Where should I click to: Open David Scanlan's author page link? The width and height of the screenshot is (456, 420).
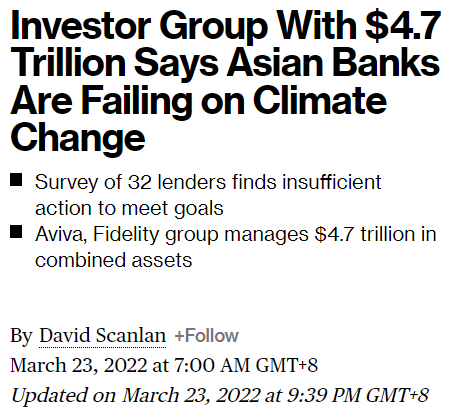click(103, 335)
